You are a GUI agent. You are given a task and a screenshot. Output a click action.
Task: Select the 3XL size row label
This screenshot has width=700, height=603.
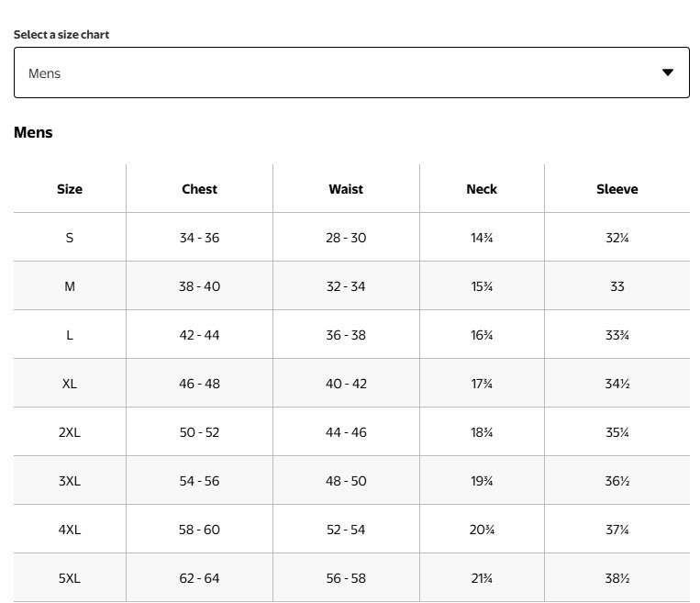(70, 481)
